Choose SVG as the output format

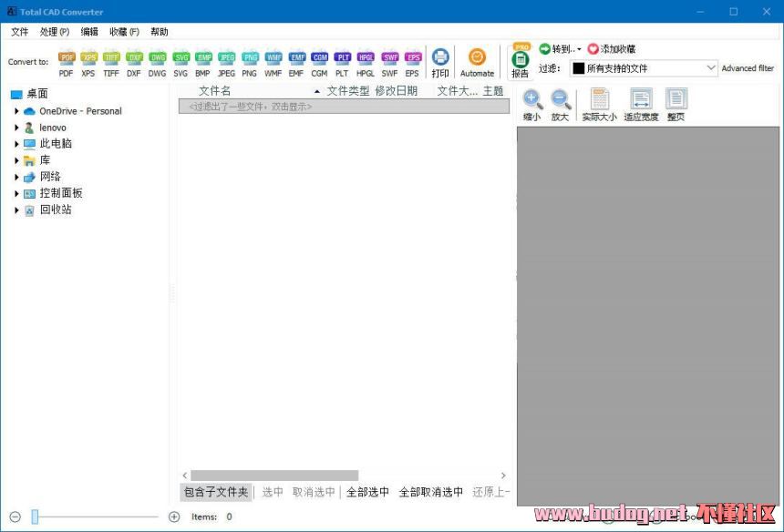181,62
